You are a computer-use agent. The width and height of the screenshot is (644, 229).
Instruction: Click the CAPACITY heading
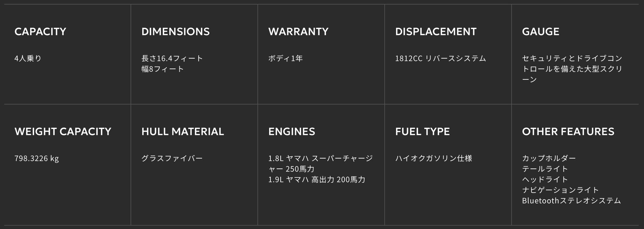click(40, 31)
